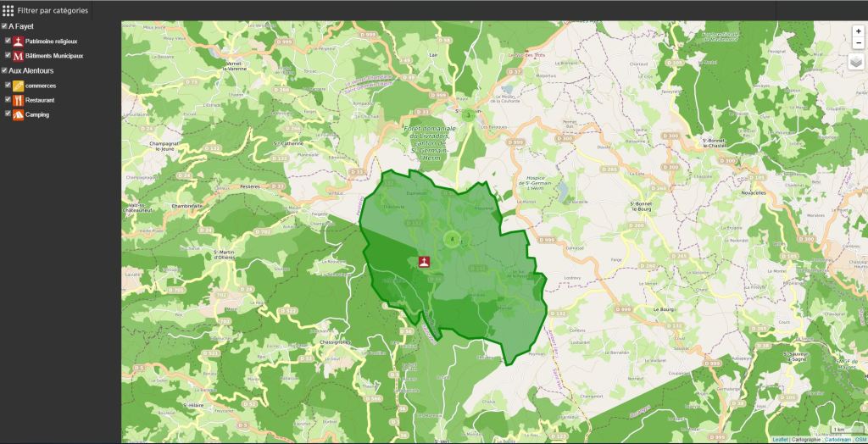
Task: Uncheck the A Fayet group checkbox
Action: pyautogui.click(x=4, y=26)
